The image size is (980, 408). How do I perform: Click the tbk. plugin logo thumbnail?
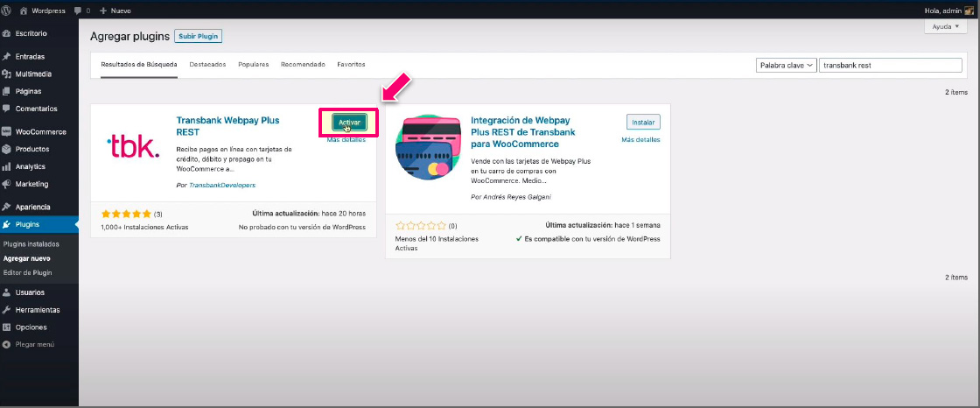click(x=133, y=147)
